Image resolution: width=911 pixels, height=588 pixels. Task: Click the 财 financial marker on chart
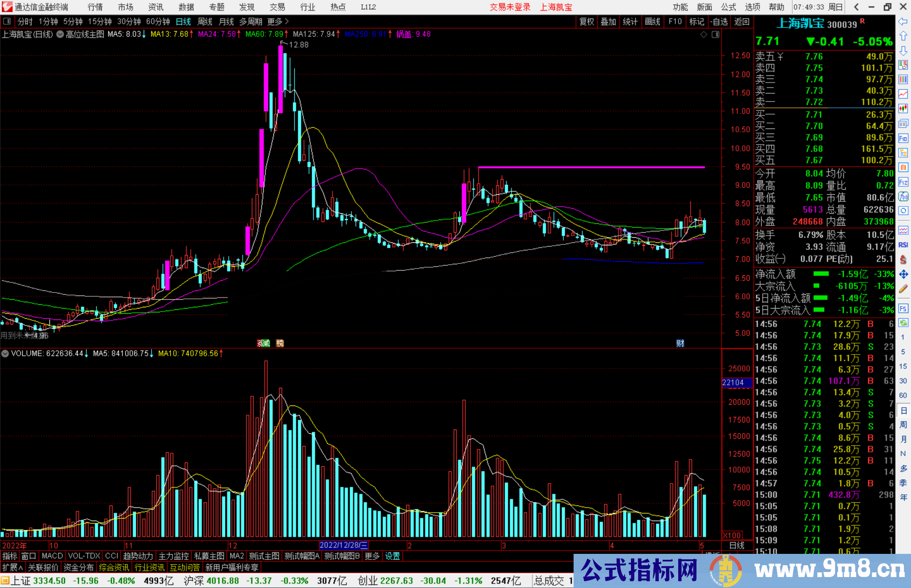pyautogui.click(x=680, y=343)
